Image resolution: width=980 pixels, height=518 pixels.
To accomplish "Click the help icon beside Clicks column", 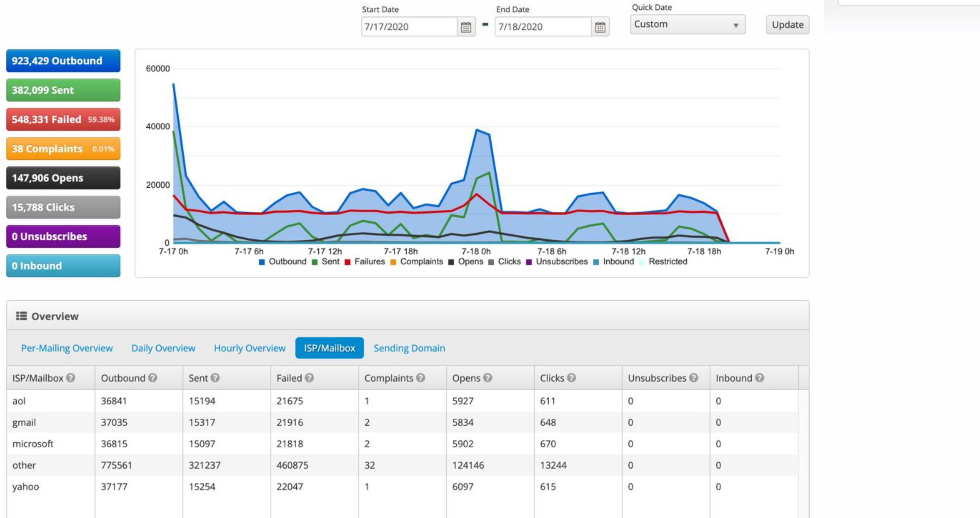I will (572, 378).
